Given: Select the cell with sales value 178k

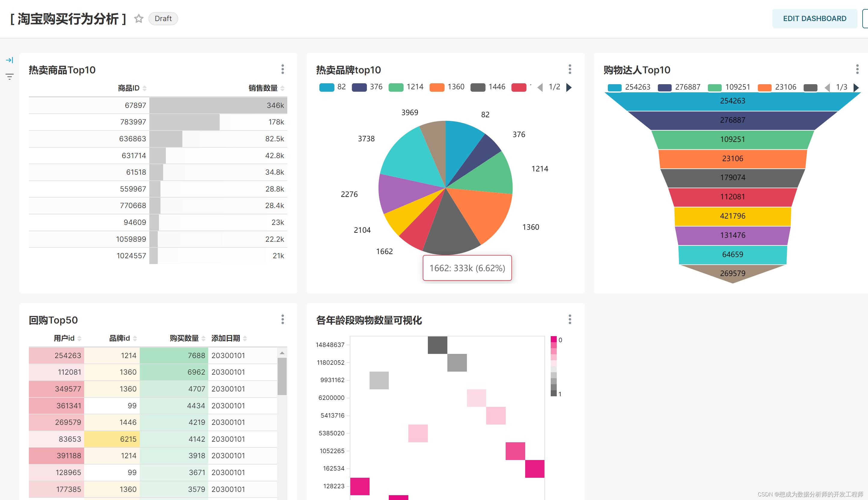Looking at the screenshot, I should [x=218, y=122].
